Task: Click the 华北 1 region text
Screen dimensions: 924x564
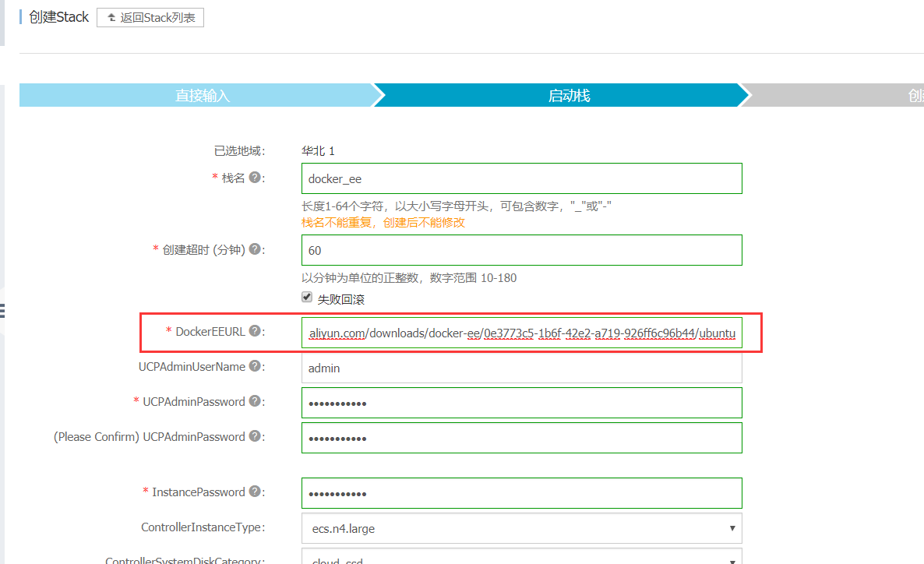Action: 318,151
